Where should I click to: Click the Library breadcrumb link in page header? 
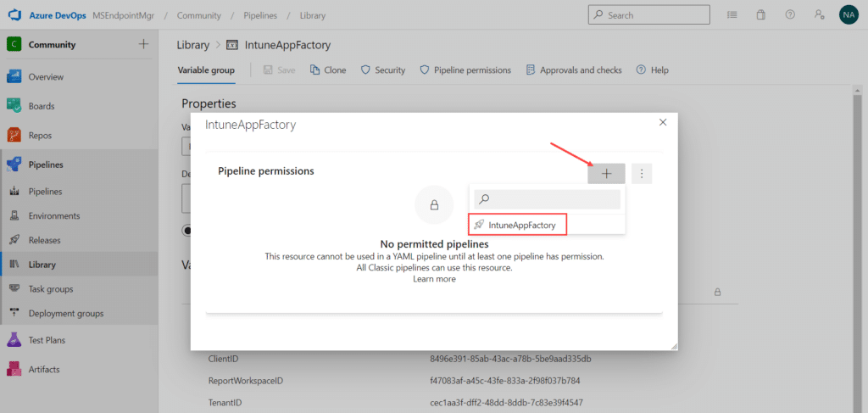tap(192, 46)
